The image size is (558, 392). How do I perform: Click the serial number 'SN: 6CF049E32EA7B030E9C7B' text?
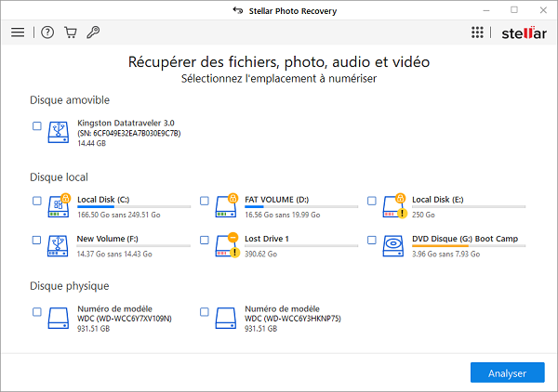click(x=129, y=133)
